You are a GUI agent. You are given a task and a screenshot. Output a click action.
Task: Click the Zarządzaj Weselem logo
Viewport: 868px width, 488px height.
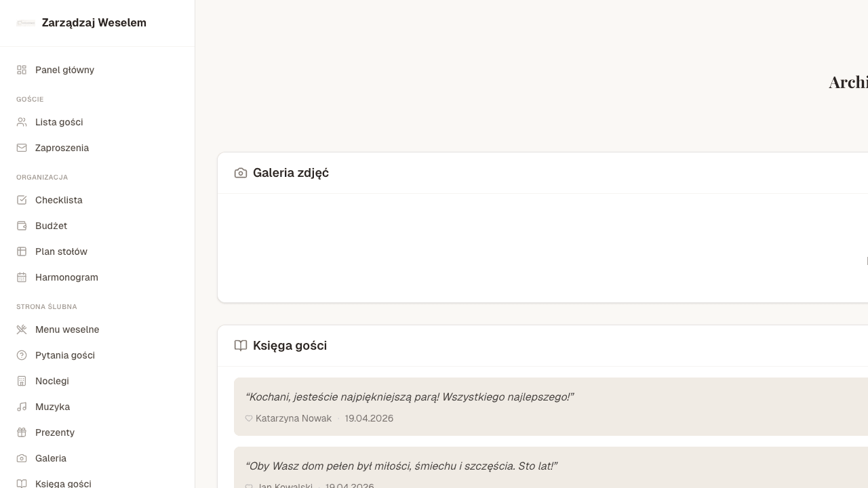coord(81,22)
